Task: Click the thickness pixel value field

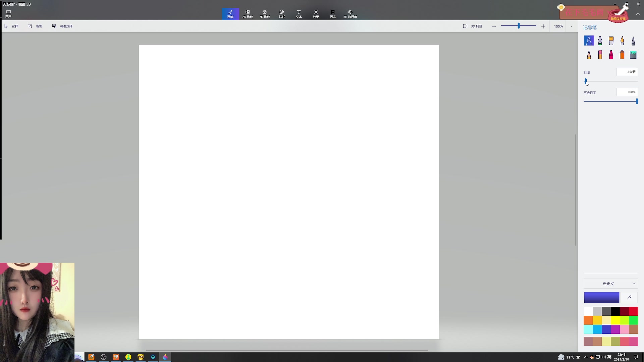Action: coord(627,72)
